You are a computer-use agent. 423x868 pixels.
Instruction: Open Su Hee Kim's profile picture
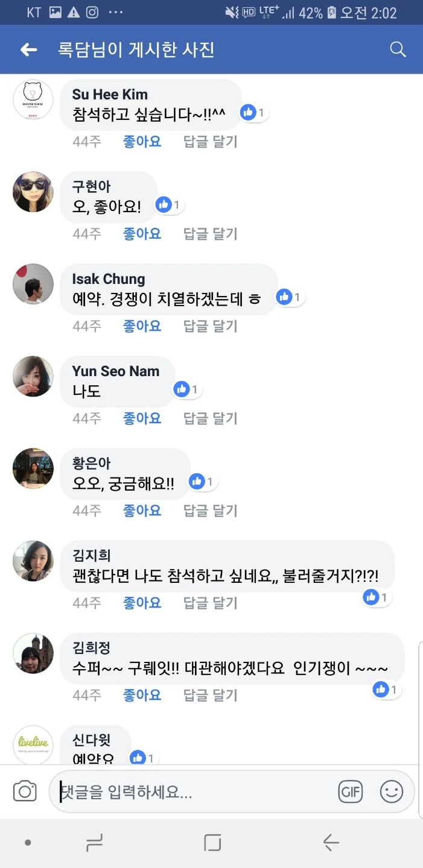pyautogui.click(x=33, y=99)
